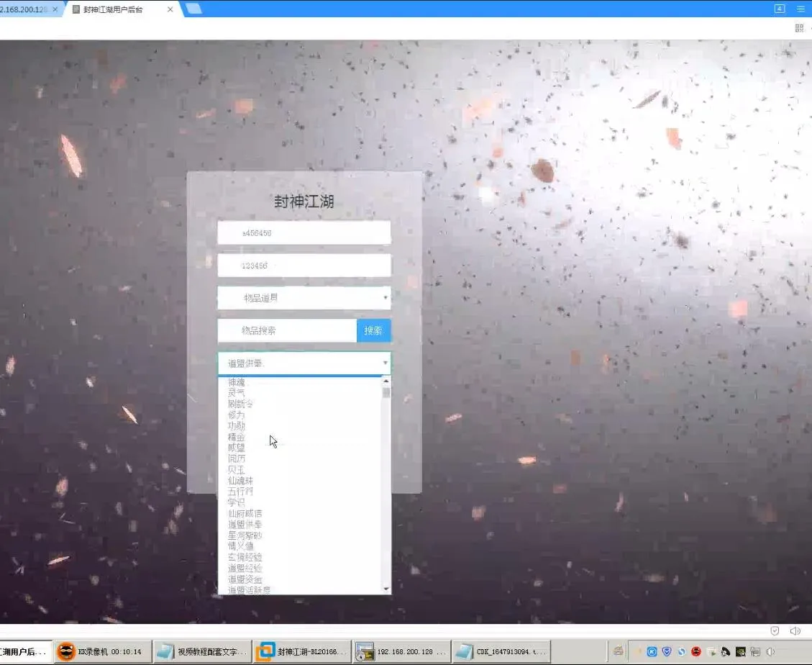
Task: Open the CDK_1647913094 text file taskbar item
Action: (x=501, y=651)
